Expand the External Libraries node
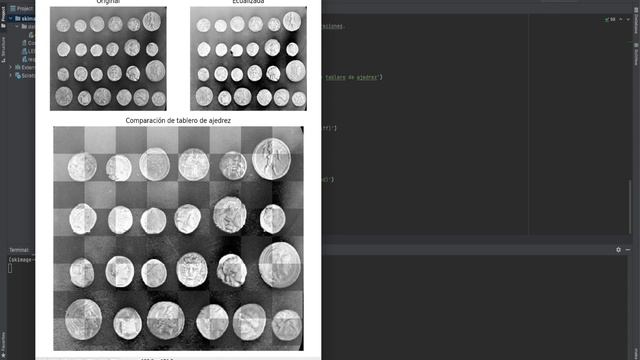640x360 pixels. coord(11,67)
